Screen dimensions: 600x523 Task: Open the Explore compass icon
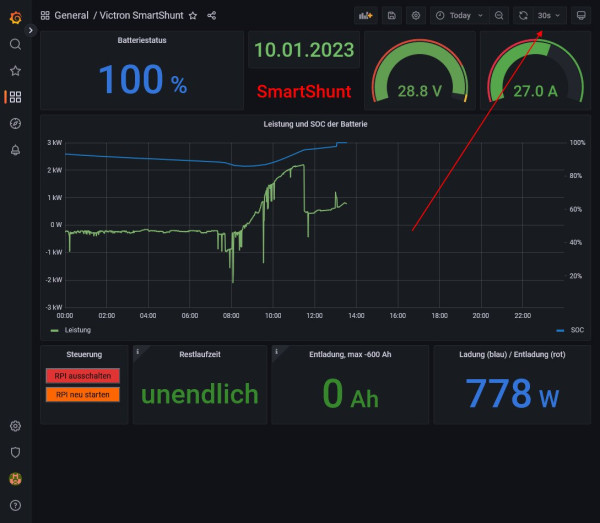(15, 123)
